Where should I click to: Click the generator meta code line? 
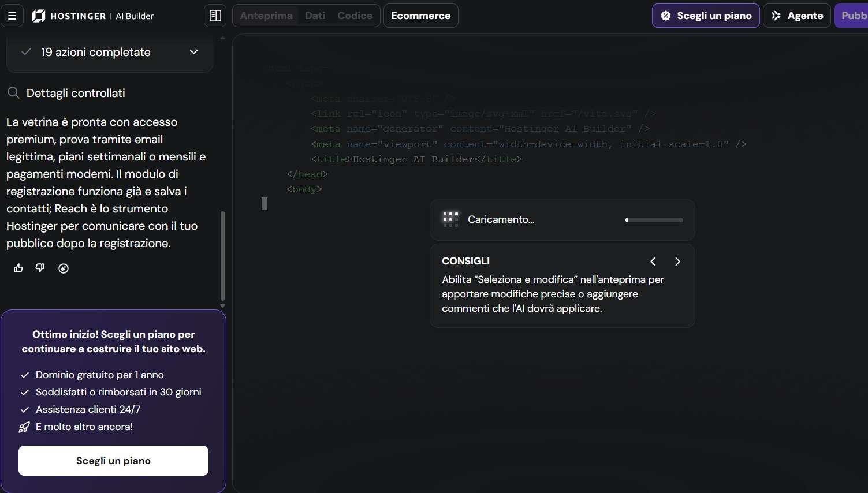coord(480,129)
